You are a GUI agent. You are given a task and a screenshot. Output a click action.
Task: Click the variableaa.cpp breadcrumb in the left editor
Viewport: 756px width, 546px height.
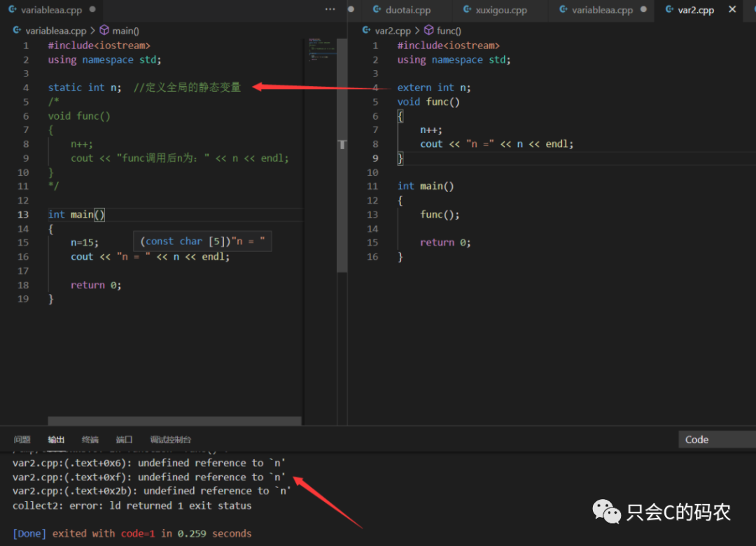click(x=55, y=31)
